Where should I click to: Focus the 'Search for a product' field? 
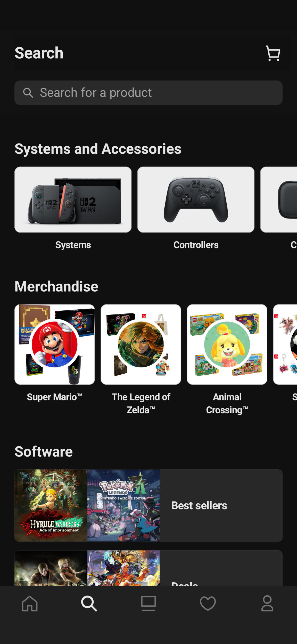[x=148, y=93]
